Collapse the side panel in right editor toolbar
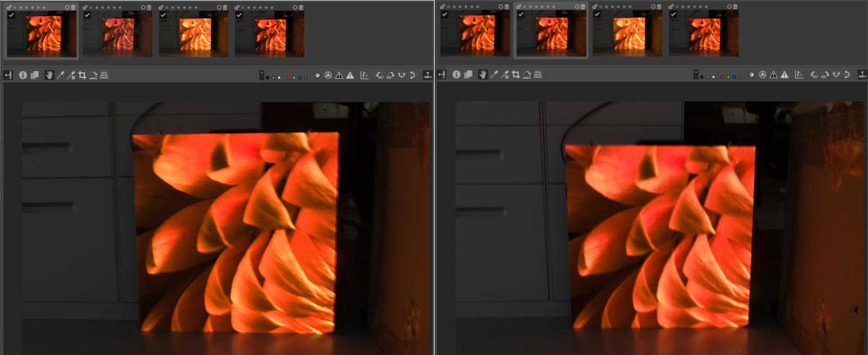The image size is (868, 355). (x=441, y=75)
